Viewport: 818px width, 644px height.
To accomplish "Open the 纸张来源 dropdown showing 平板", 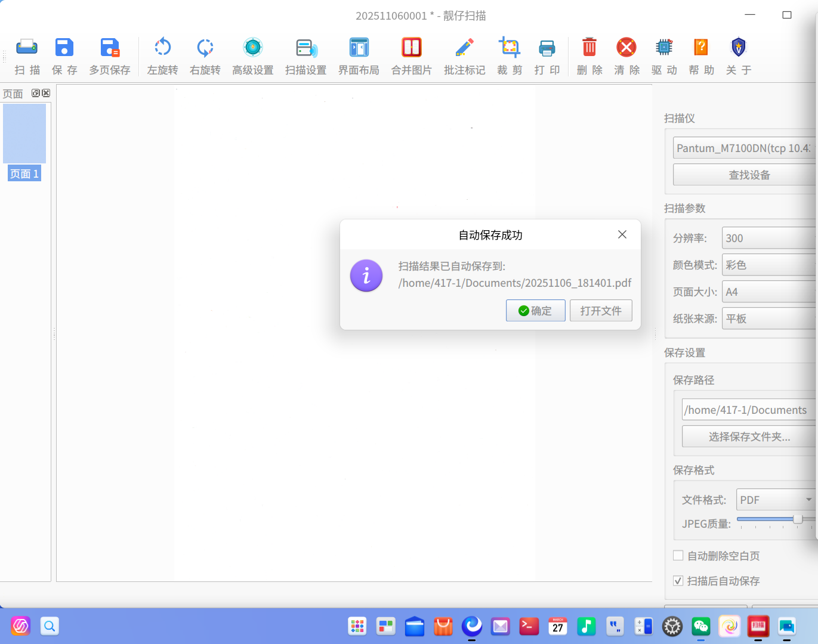I will [769, 318].
